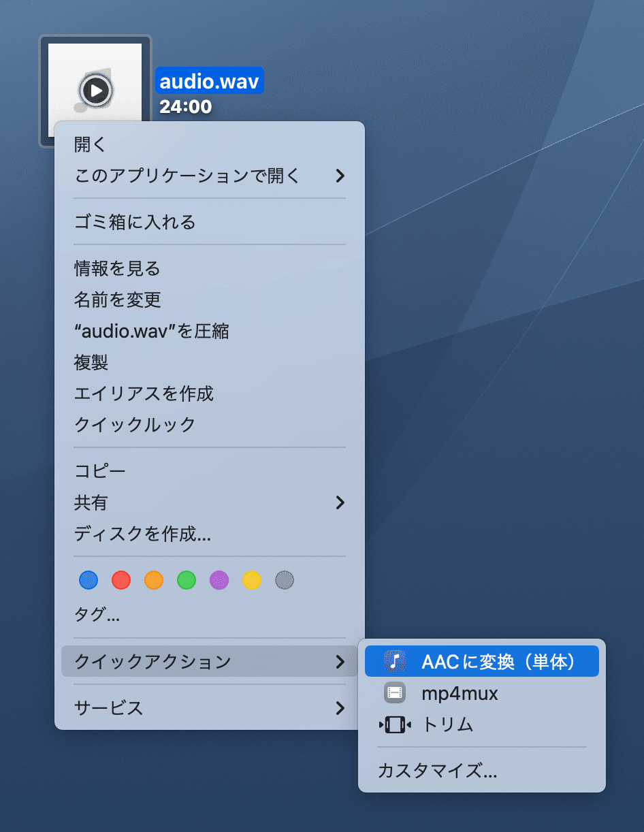Apply the red tag color
Screen dimensions: 644x832
point(121,580)
